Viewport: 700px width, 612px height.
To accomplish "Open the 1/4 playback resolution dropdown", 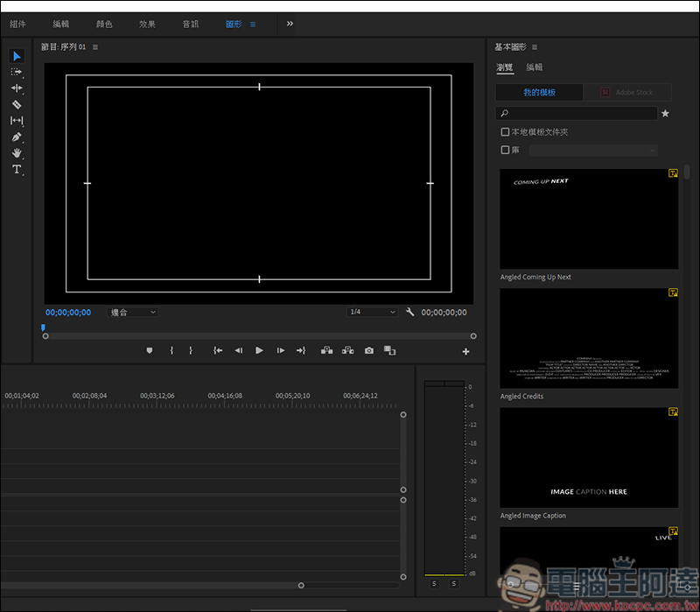I will [373, 312].
